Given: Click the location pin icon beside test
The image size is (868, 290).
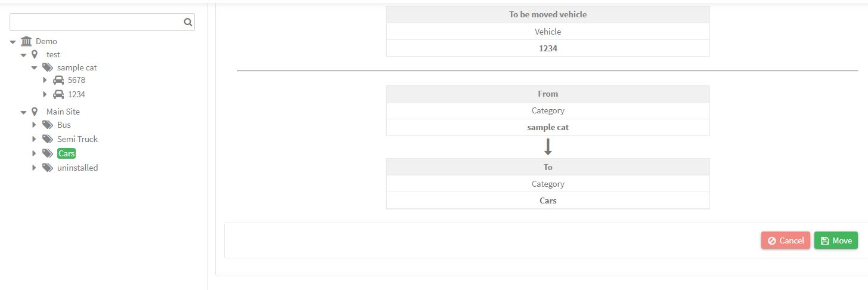Looking at the screenshot, I should pos(35,54).
